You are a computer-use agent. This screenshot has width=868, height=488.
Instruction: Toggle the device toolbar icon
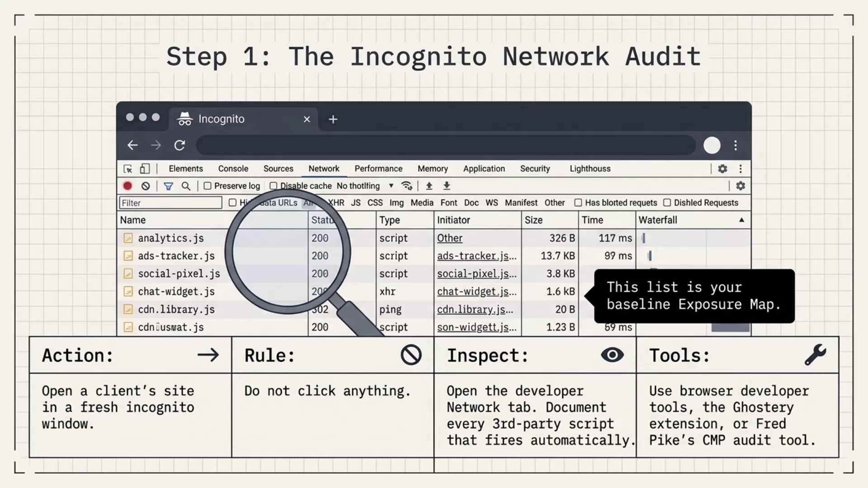pyautogui.click(x=145, y=169)
